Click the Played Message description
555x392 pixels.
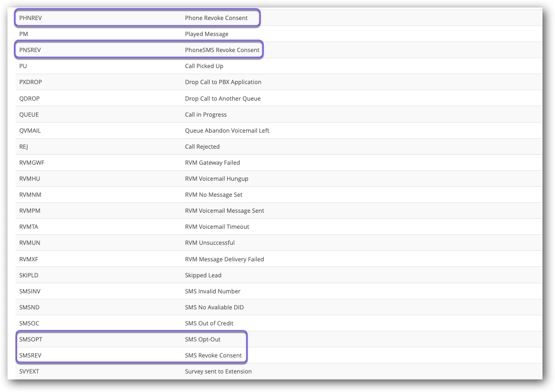(x=207, y=34)
